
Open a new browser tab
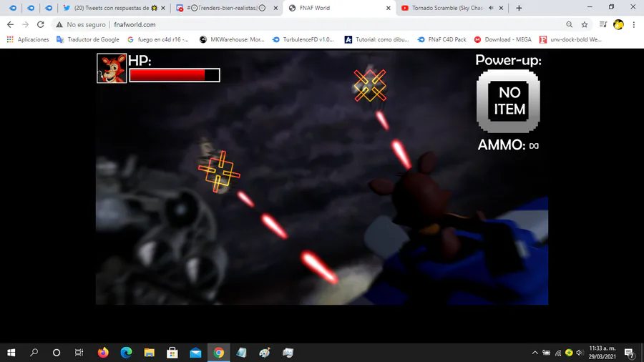click(519, 8)
